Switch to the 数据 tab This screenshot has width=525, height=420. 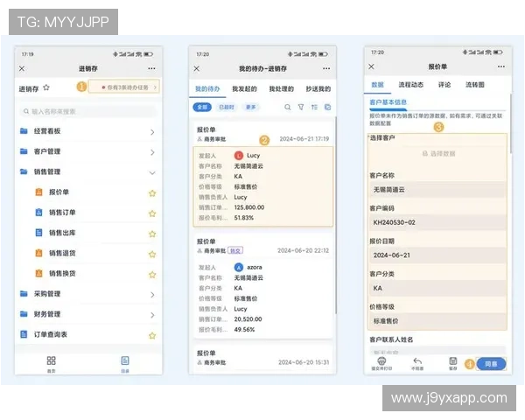[377, 85]
